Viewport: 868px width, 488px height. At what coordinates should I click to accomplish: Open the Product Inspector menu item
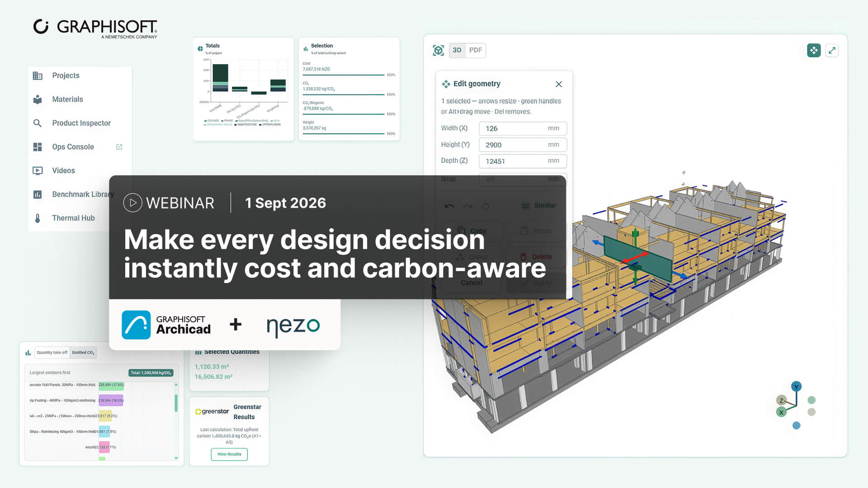pos(81,123)
